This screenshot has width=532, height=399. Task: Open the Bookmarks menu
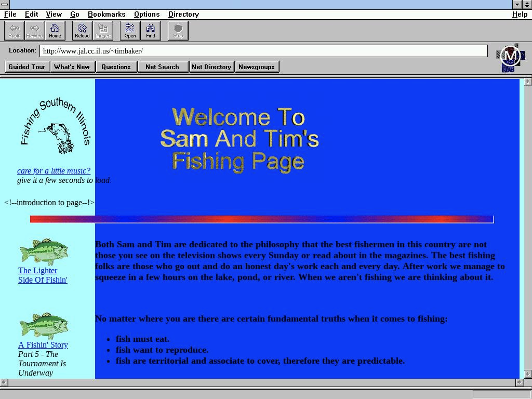[107, 15]
